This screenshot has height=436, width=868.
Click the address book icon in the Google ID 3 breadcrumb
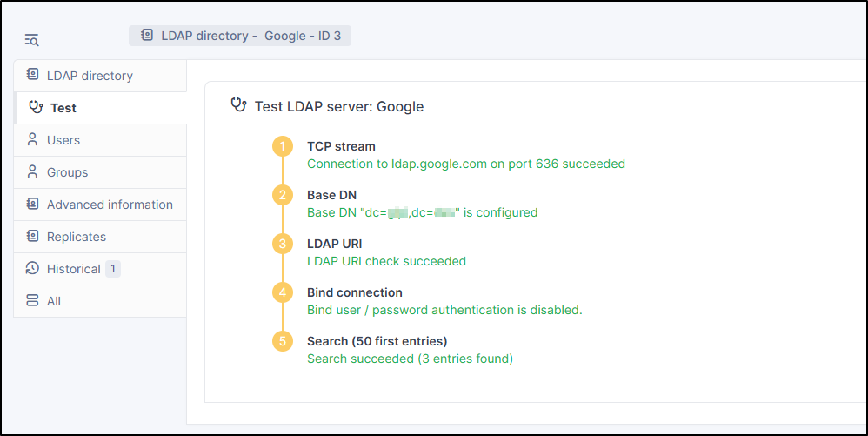click(147, 36)
